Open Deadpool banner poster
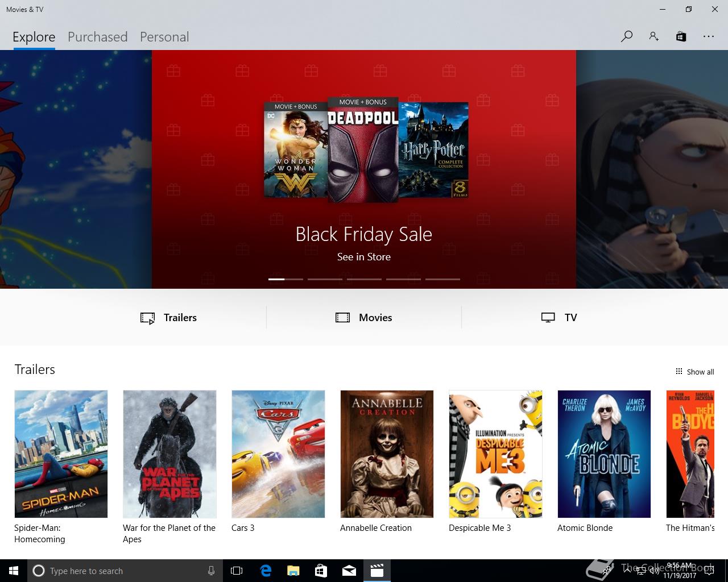The image size is (728, 582). pos(363,150)
